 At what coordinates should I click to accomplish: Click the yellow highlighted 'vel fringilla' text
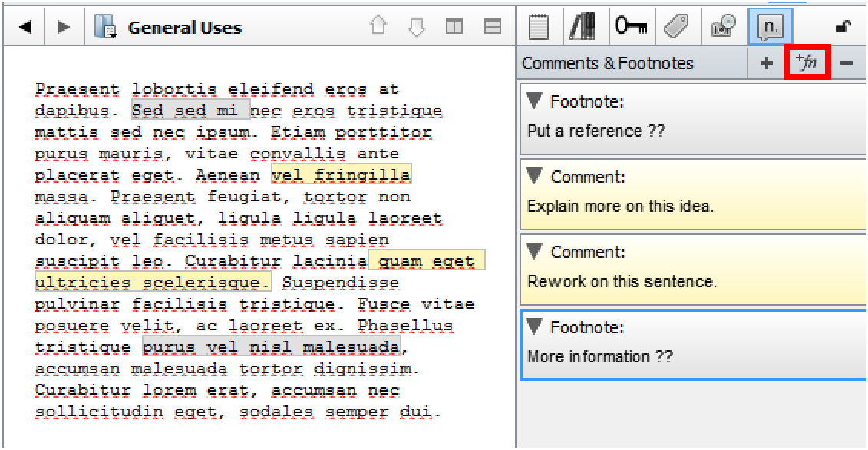click(342, 175)
